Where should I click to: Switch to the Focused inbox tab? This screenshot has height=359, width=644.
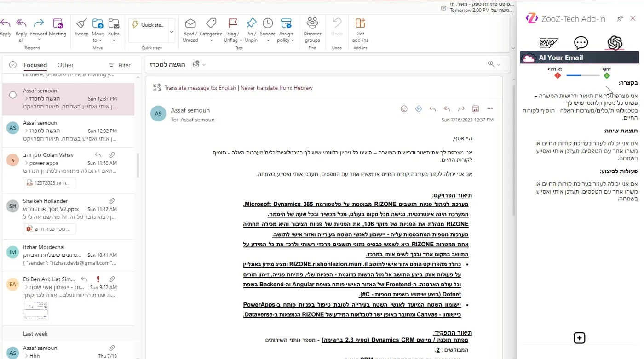35,65
